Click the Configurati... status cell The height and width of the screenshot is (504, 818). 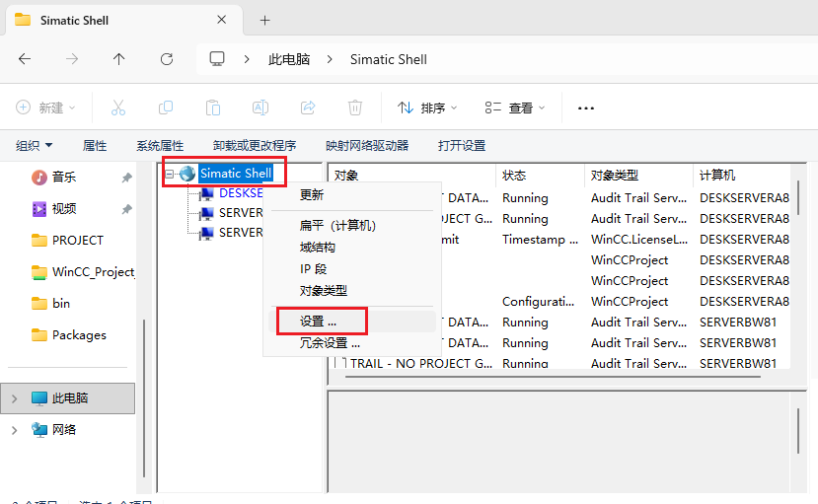coord(538,301)
